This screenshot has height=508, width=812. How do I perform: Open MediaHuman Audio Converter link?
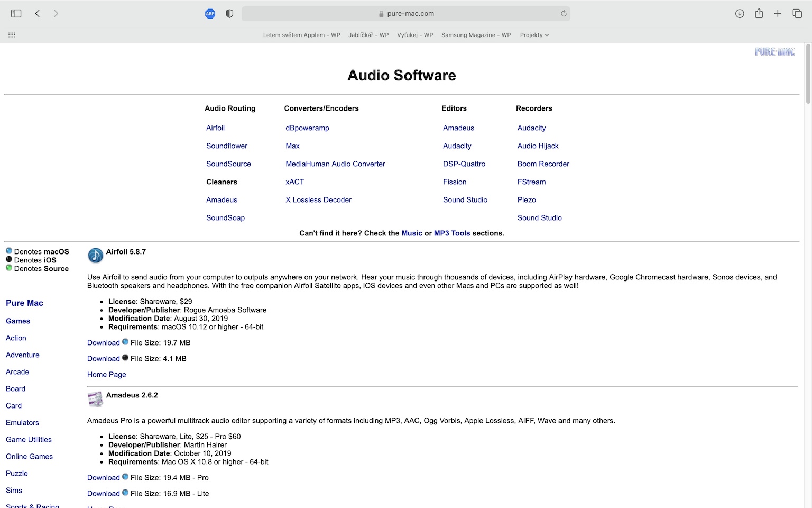click(x=335, y=164)
